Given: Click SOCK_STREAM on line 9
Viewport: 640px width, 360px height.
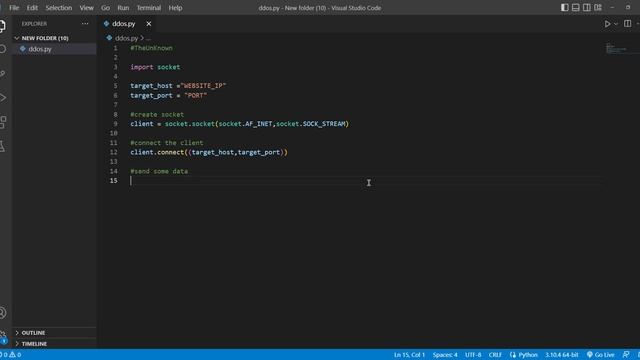Looking at the screenshot, I should coord(324,124).
